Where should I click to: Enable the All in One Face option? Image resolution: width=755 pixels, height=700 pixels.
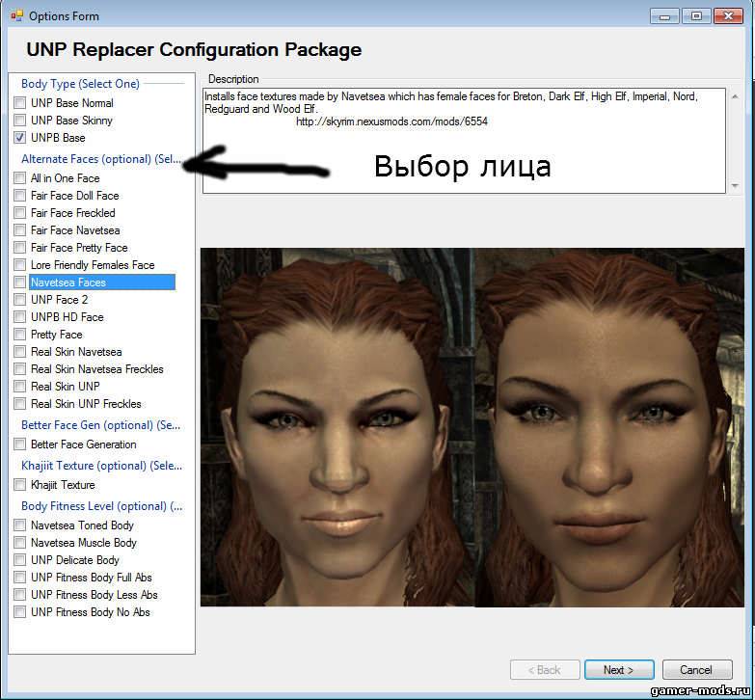(x=19, y=178)
